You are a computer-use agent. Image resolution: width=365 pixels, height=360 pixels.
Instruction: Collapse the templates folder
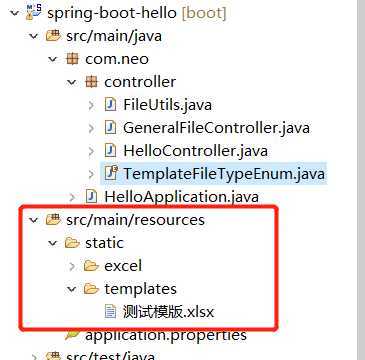tap(72, 289)
